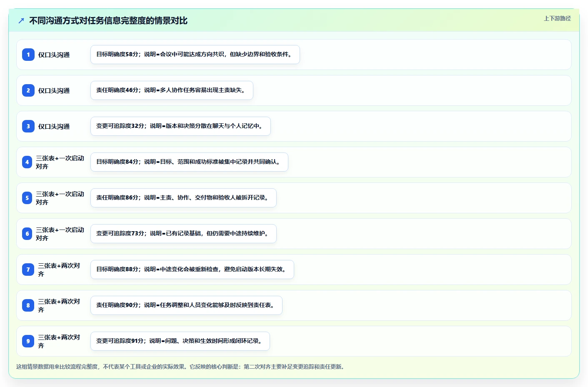
Task: Select the number 4 badge
Action: point(27,162)
